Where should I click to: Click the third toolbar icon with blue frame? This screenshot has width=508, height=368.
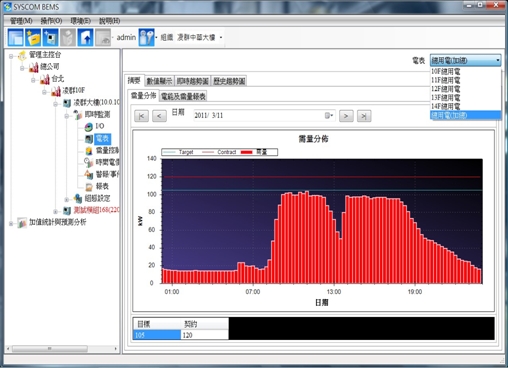click(51, 37)
